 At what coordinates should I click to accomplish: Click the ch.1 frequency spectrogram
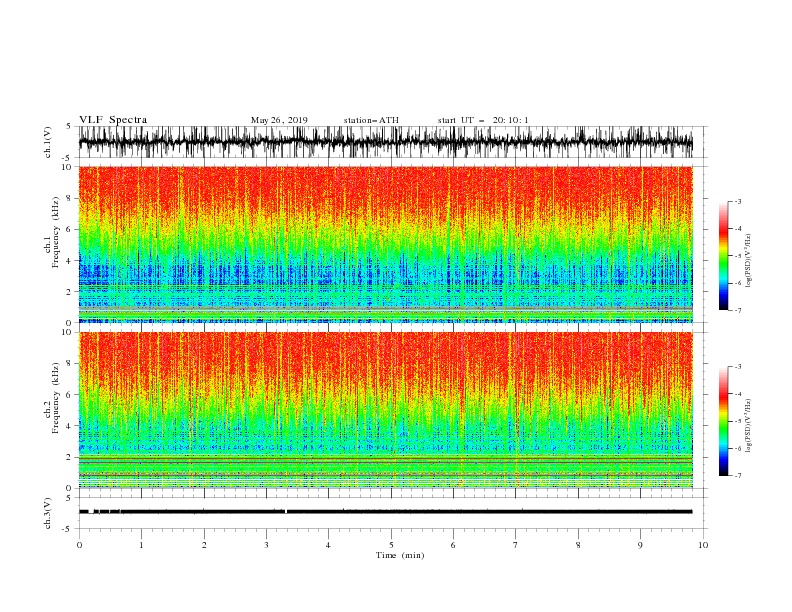pyautogui.click(x=386, y=244)
